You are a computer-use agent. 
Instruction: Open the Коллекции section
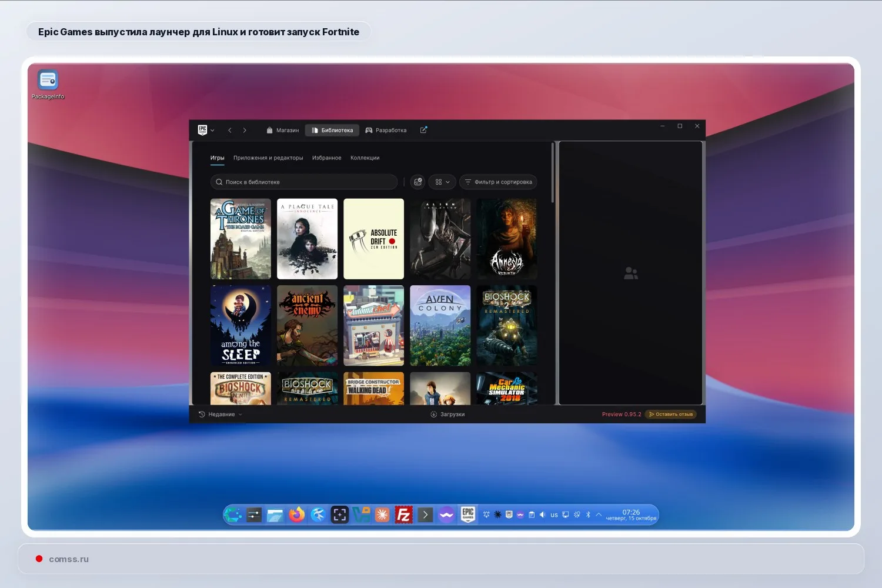tap(365, 158)
